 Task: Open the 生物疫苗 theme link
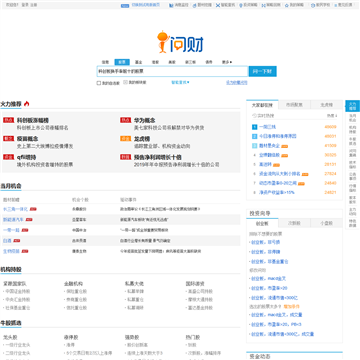(x=11, y=251)
